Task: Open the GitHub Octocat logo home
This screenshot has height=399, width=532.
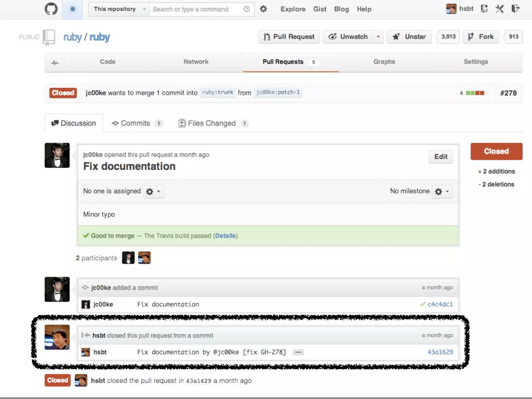Action: coord(51,9)
